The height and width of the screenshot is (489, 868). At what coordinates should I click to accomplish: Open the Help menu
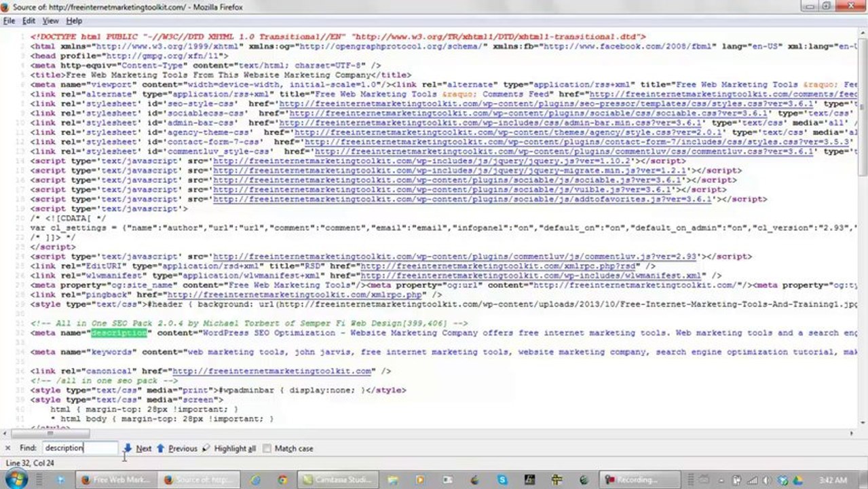click(74, 21)
